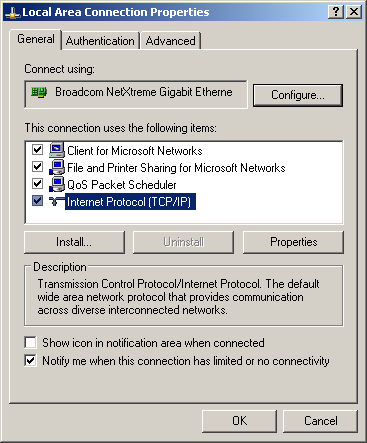Screen dimensions: 367x443
Task: Confirm with the OK button
Action: (239, 421)
